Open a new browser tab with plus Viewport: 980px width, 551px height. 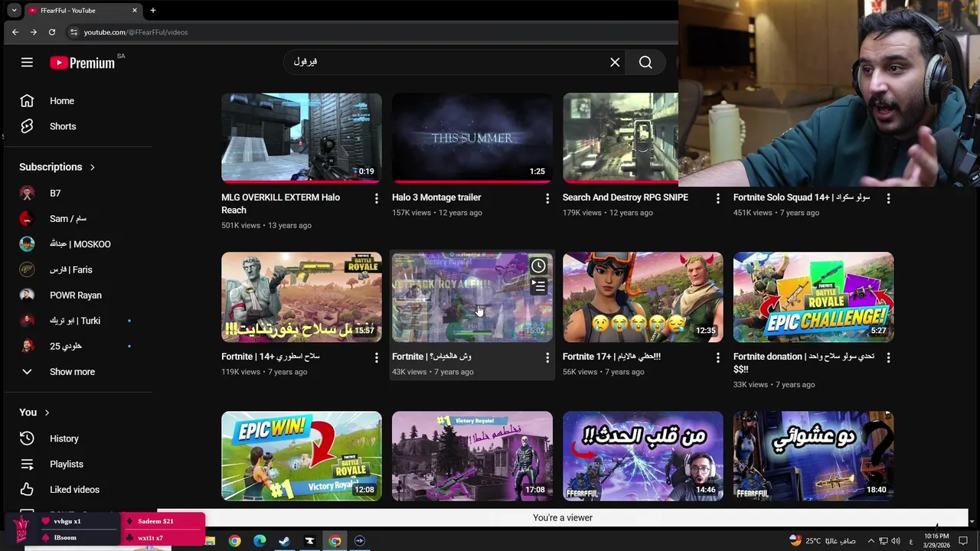152,11
